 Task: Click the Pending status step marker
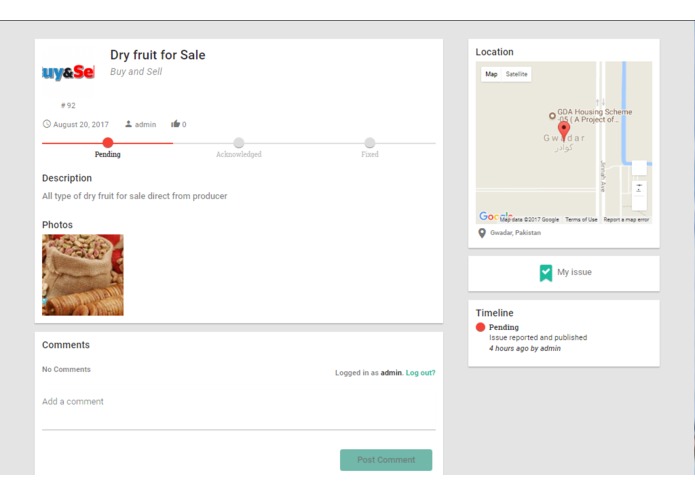click(108, 143)
